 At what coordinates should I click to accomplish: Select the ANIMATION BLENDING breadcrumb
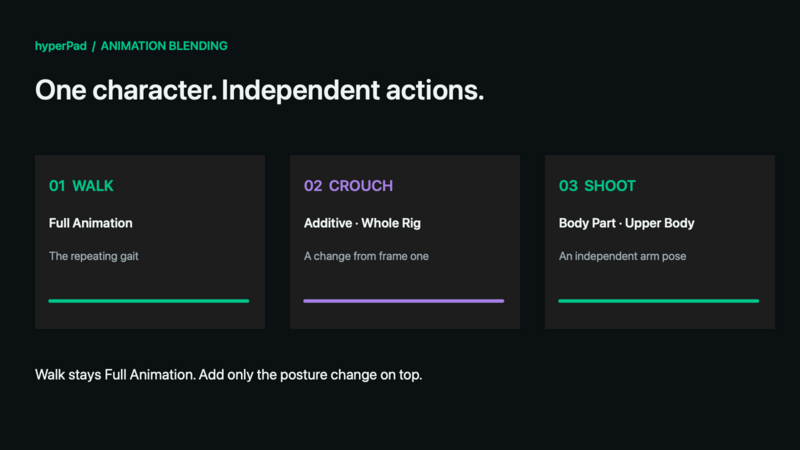(164, 46)
